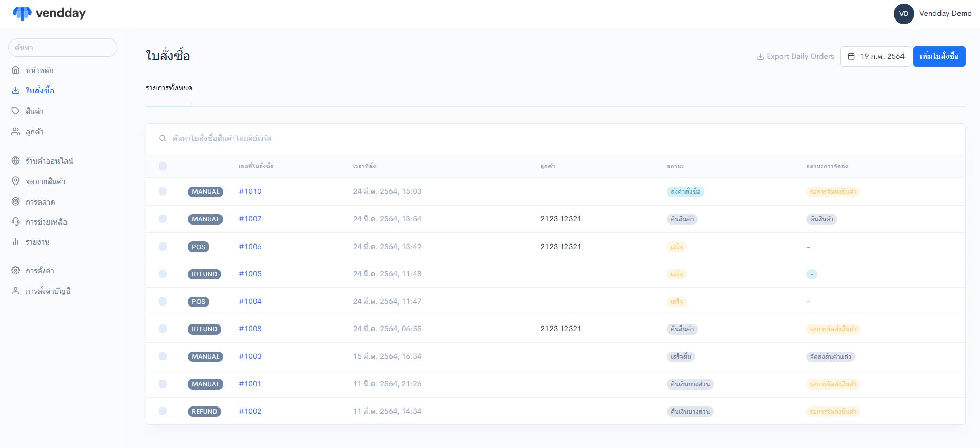Click the globe icon for ร้านค้าออนไลน์
980x448 pixels.
16,160
